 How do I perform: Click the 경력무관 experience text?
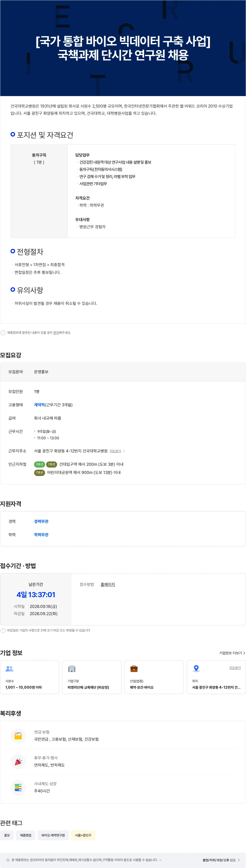[41, 521]
